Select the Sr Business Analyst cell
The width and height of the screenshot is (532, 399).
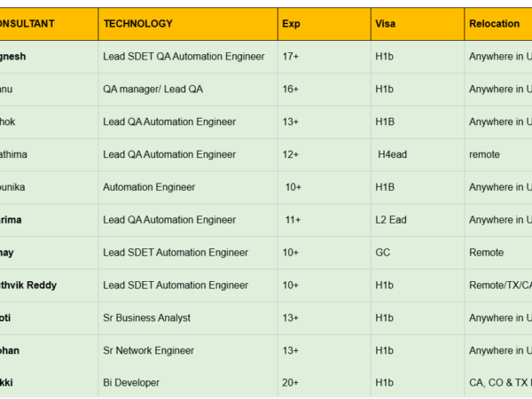coord(146,317)
